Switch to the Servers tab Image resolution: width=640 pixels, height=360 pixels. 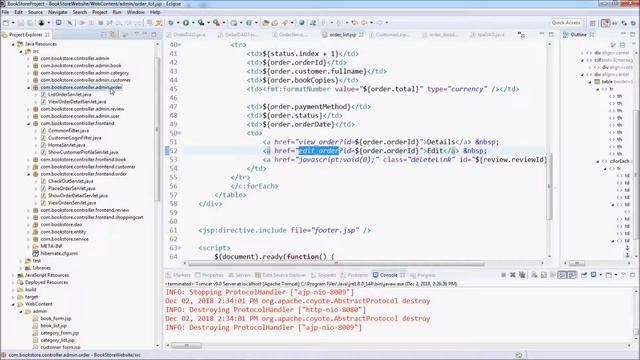pyautogui.click(x=240, y=275)
